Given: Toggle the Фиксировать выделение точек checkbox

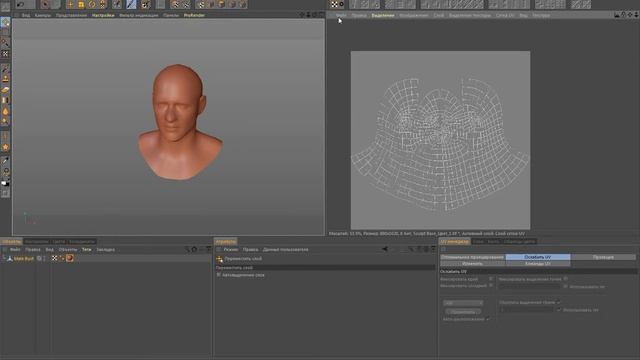Looking at the screenshot, I should pyautogui.click(x=566, y=279).
